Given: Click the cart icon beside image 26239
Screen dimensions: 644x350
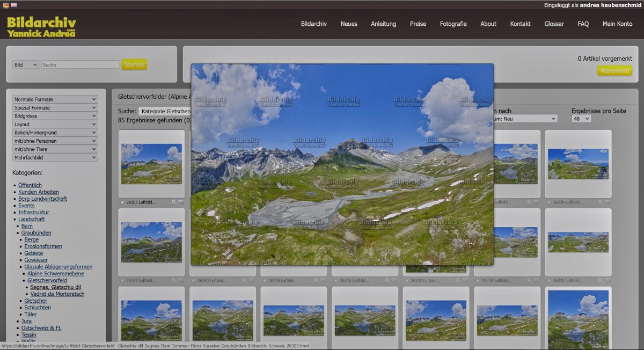Looking at the screenshot, I should tap(606, 202).
